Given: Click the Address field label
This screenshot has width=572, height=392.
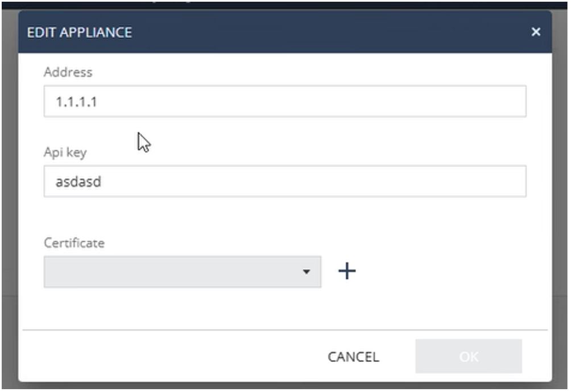Looking at the screenshot, I should [x=68, y=72].
